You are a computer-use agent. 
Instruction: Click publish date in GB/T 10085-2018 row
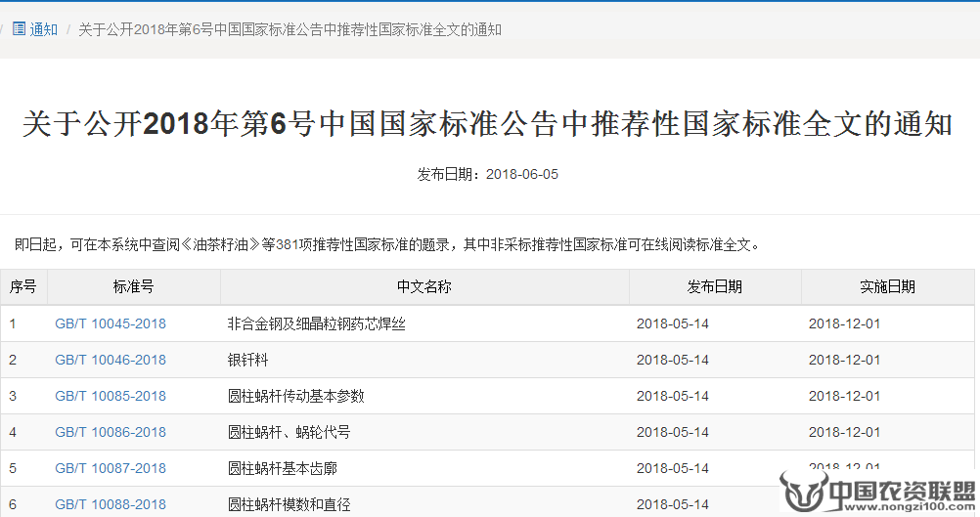[x=673, y=396]
